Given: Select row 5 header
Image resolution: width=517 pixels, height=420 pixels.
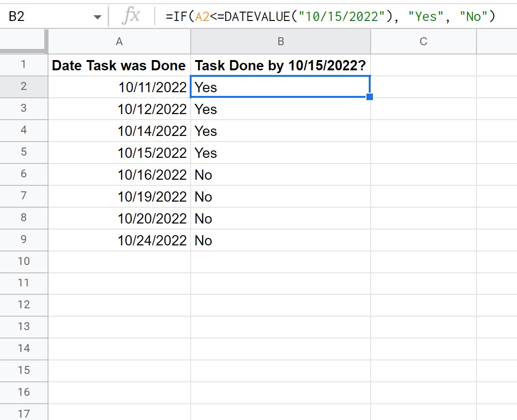Looking at the screenshot, I should coord(24,152).
